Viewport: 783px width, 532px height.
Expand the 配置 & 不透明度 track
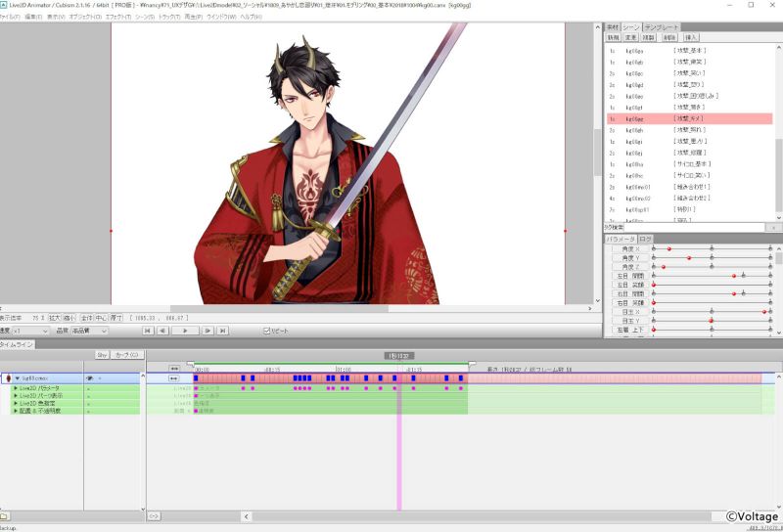coord(16,411)
